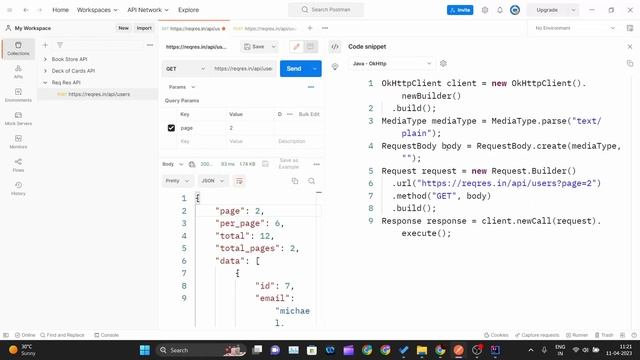Open the Collections sidebar tab
The height and width of the screenshot is (360, 640).
(x=18, y=49)
